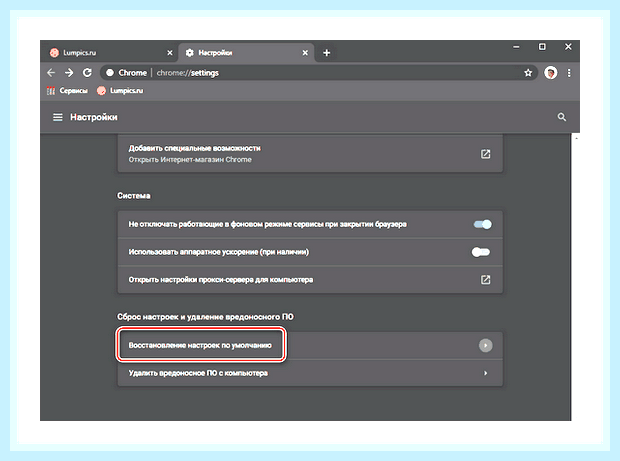Click Открыть настройки прокси-сервера text
The height and width of the screenshot is (461, 620).
click(221, 280)
